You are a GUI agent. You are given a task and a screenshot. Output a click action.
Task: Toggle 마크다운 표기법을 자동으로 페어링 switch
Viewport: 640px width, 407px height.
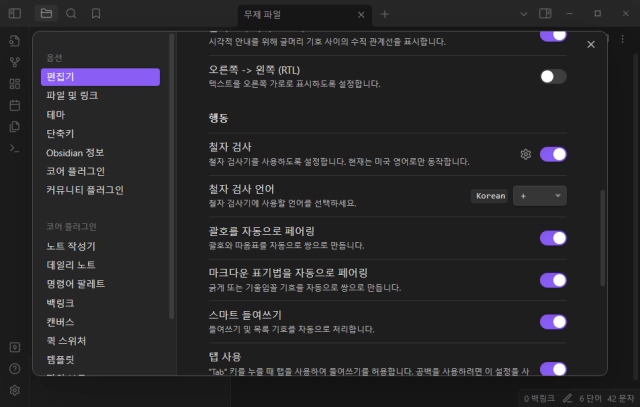click(x=553, y=280)
